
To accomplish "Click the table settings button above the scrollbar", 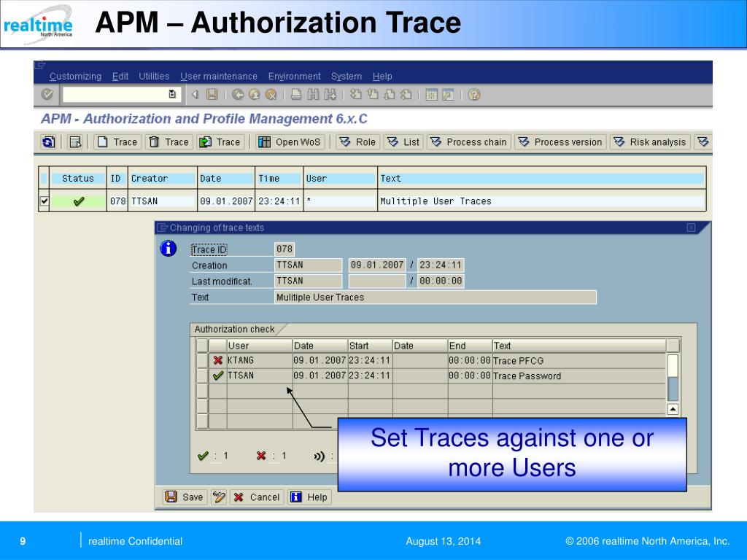I will point(673,345).
